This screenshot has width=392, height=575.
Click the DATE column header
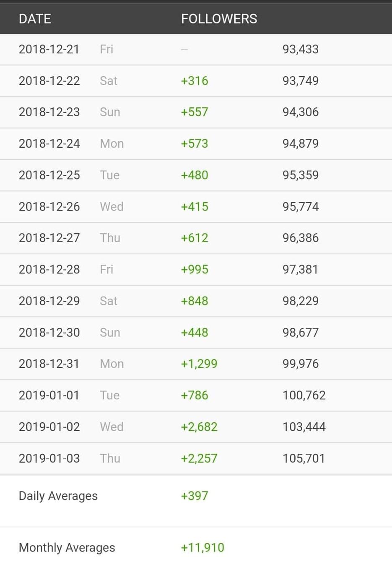[35, 19]
